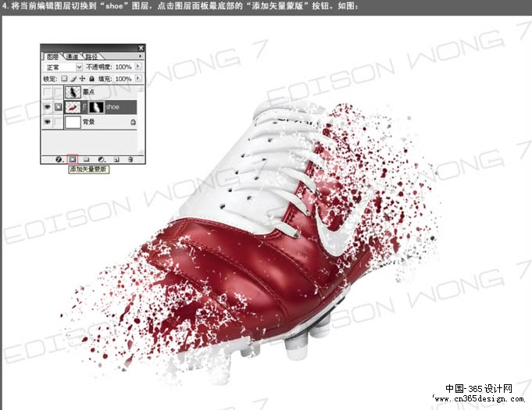Click the lock icon on 背景 layer
This screenshot has width=532, height=410.
[x=133, y=122]
